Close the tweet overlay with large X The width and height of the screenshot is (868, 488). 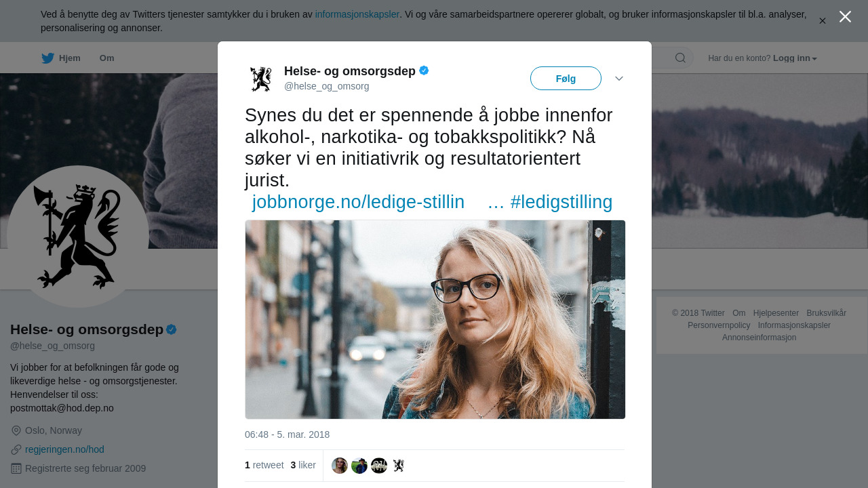[x=845, y=17]
